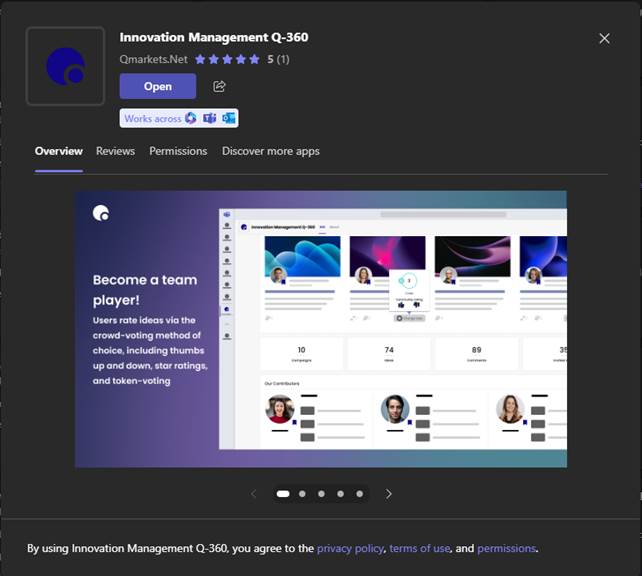Switch to the Reviews tab
The image size is (642, 576).
pos(115,151)
